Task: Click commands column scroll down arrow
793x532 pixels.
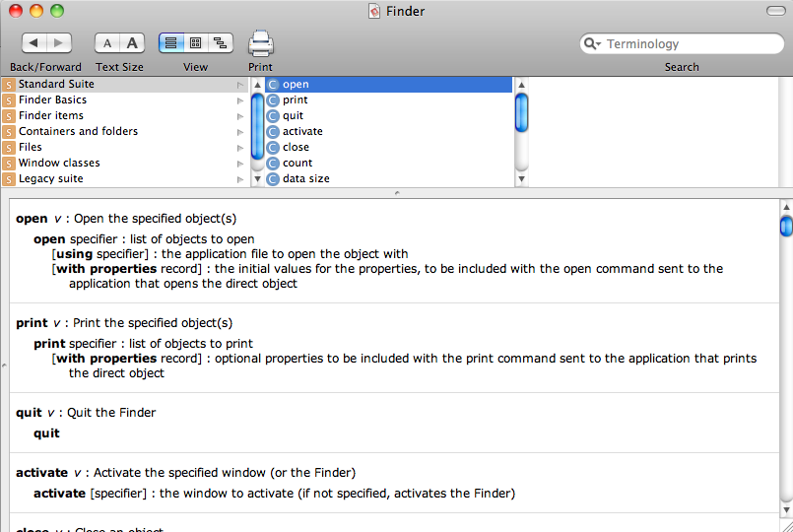Action: tap(521, 178)
